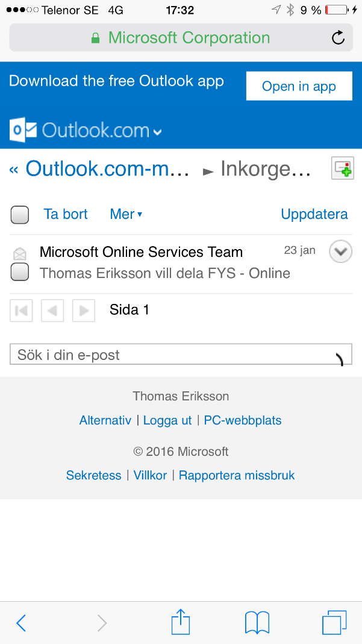Open the Safari share sheet
The image size is (362, 644).
(x=181, y=622)
